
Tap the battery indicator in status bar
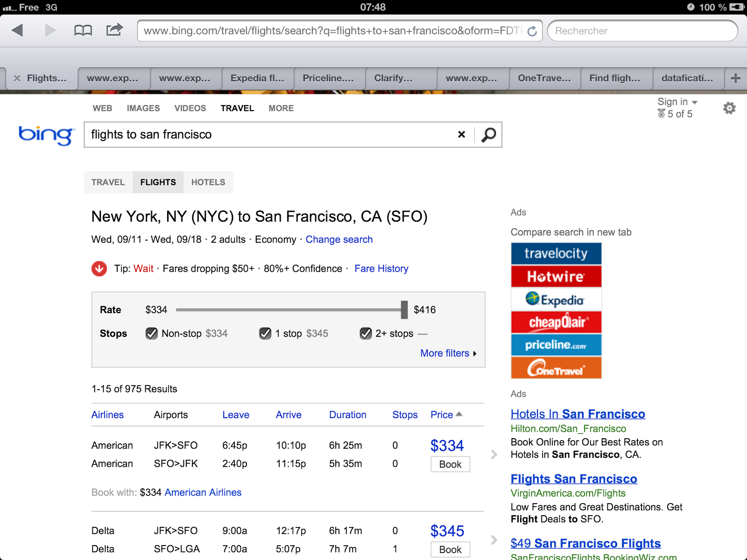coord(737,7)
